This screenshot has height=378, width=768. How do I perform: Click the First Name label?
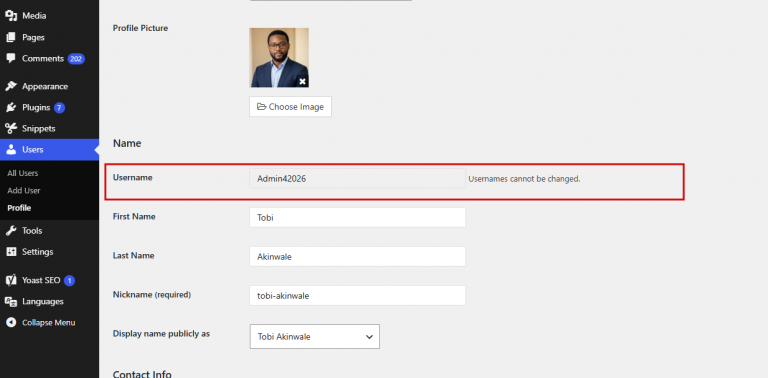tap(134, 216)
